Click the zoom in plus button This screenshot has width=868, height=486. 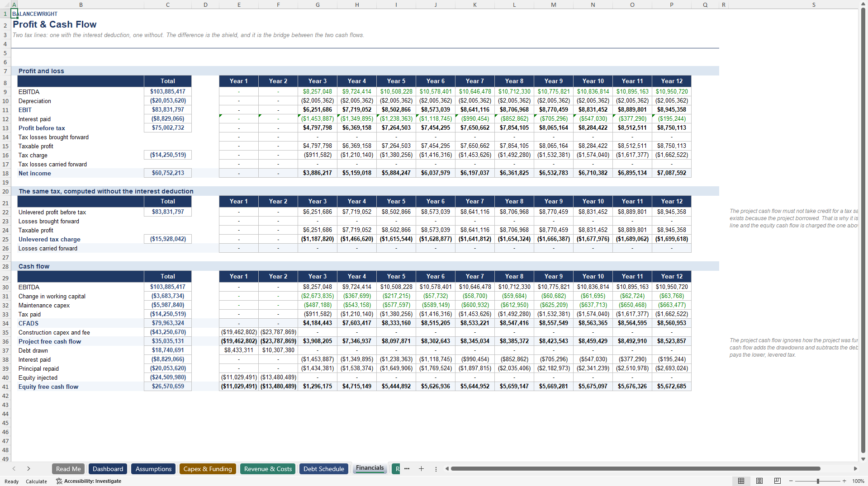pos(844,481)
